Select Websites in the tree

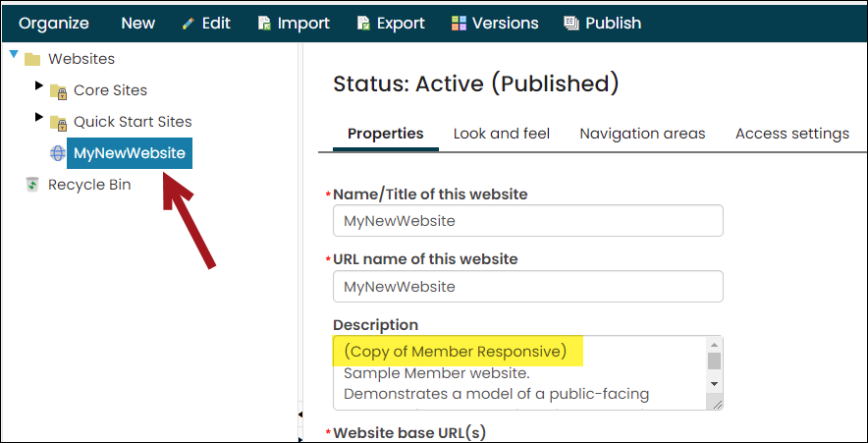[x=81, y=59]
